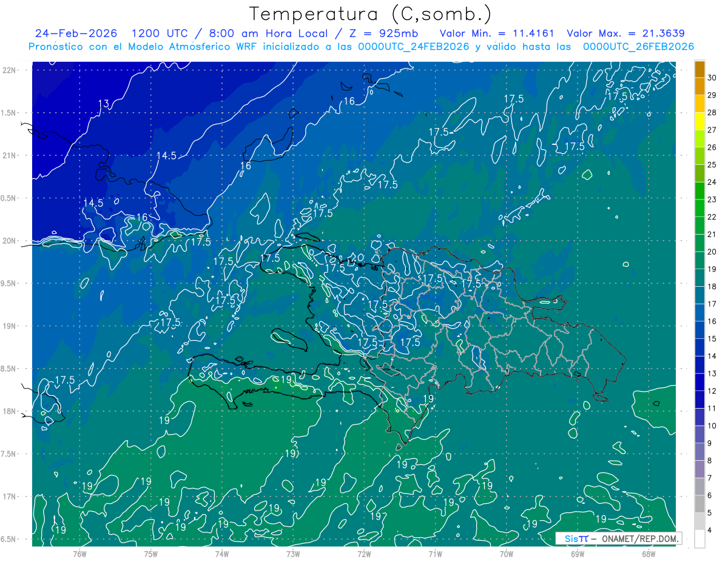Click the '68W' longitude label

pos(648,554)
